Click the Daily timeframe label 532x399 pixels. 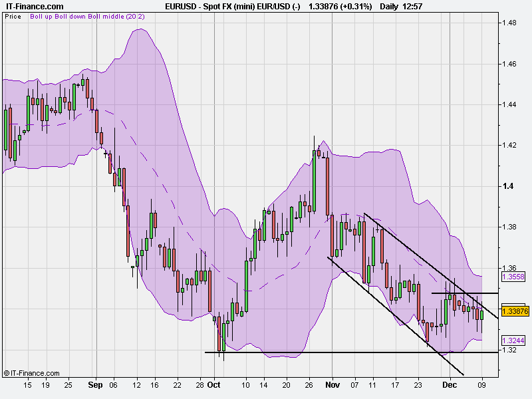pos(389,7)
